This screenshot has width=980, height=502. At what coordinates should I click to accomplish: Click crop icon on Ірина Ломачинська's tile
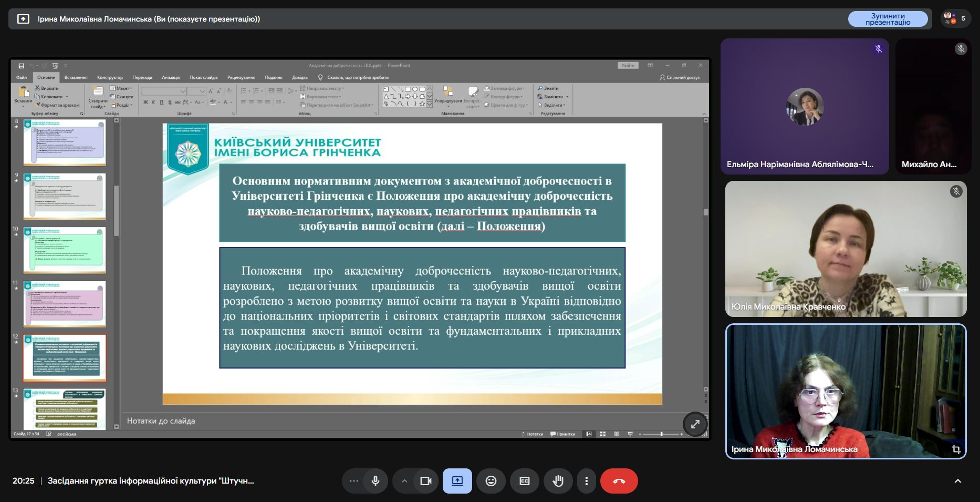coord(956,449)
